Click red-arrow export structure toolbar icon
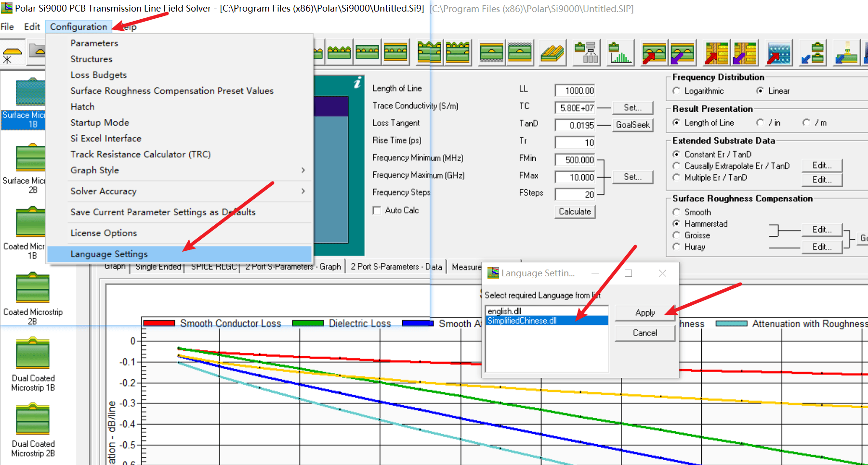The width and height of the screenshot is (868, 465). click(x=654, y=52)
